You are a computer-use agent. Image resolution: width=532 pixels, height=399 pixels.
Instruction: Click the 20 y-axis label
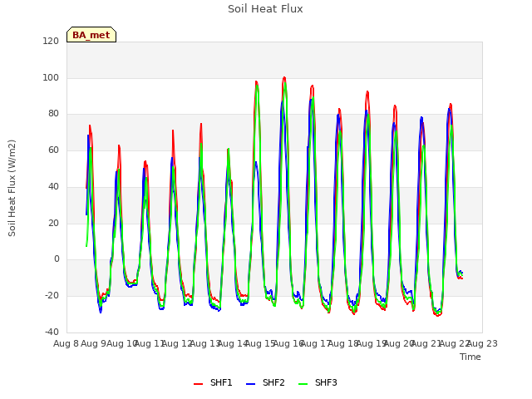click(x=53, y=224)
